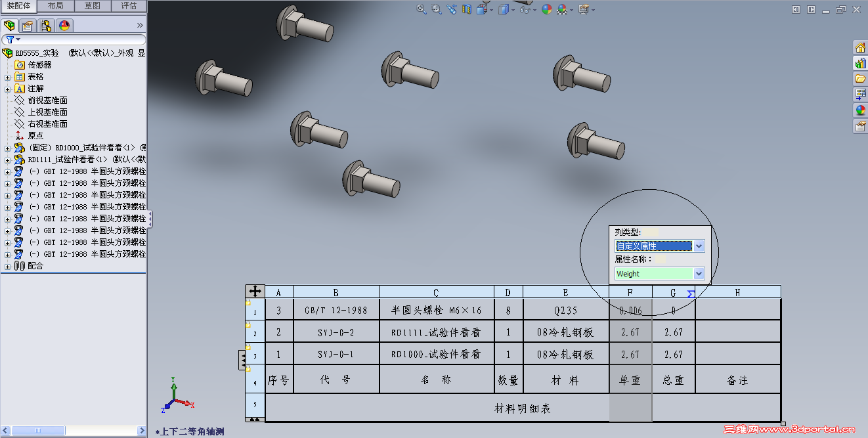The image size is (868, 438).
Task: Click the cell 半圆头螺栓 M6×16
Action: (437, 310)
